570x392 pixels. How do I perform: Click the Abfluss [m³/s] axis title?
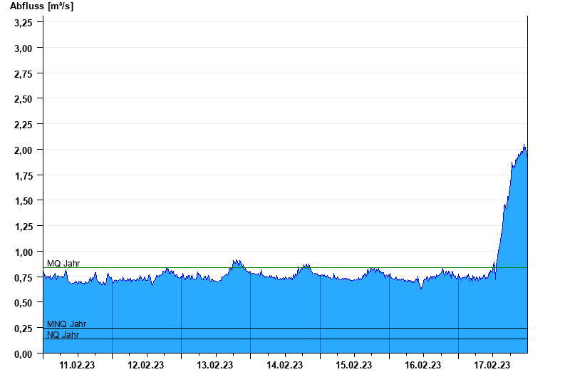pyautogui.click(x=41, y=6)
